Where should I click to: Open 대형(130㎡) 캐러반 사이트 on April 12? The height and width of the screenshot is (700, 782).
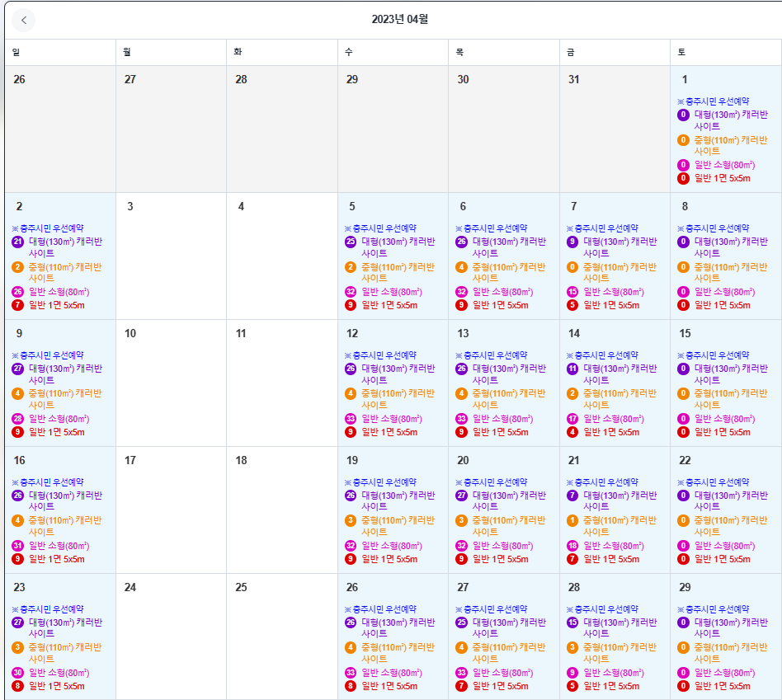point(398,374)
